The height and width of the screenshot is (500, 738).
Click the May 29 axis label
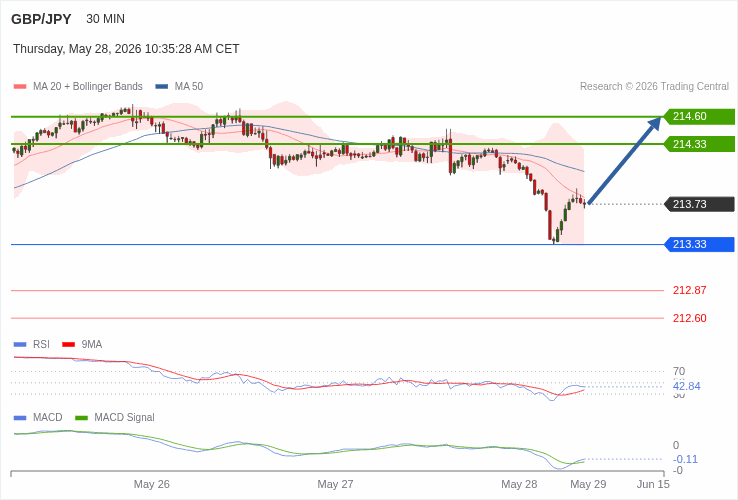[x=588, y=484]
